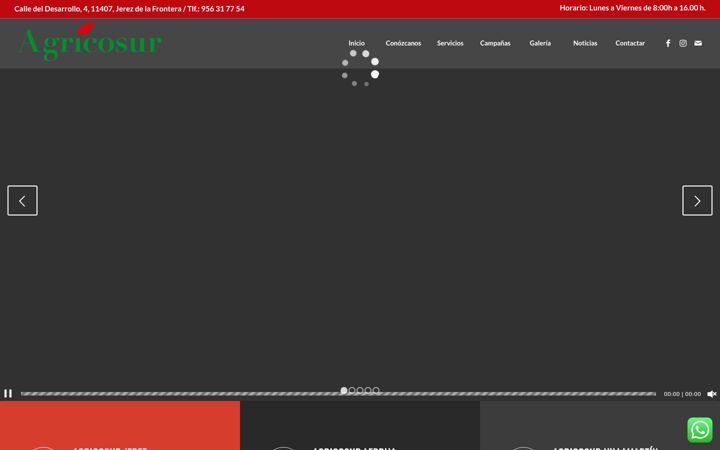Open the Instagram social icon
Screen dimensions: 720x450
tap(683, 43)
